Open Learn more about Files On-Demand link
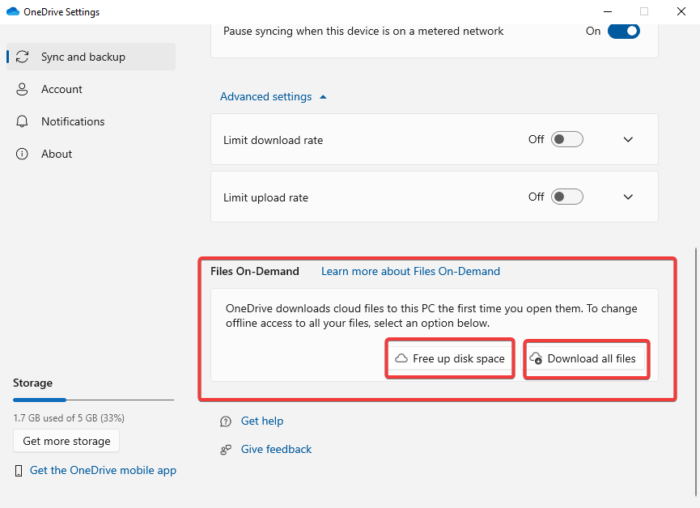700x508 pixels. point(410,271)
